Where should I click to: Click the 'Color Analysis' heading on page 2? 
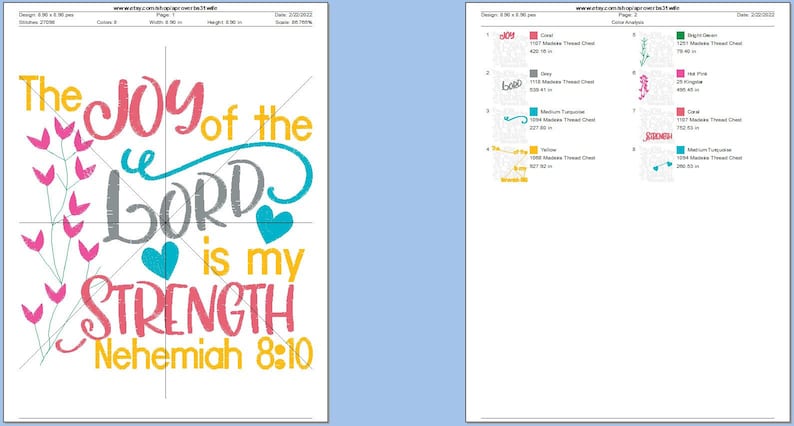(627, 22)
